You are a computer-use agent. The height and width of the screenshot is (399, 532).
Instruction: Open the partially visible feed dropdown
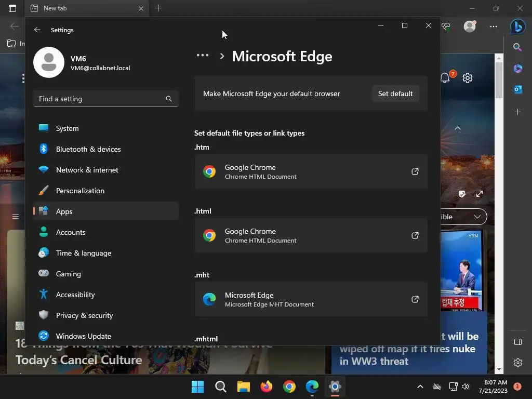pyautogui.click(x=464, y=217)
